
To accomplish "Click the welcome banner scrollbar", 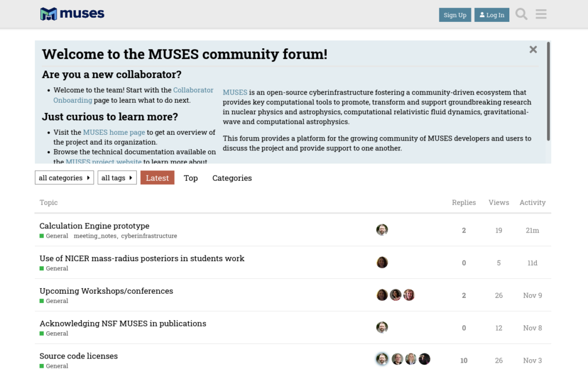I will (x=548, y=91).
